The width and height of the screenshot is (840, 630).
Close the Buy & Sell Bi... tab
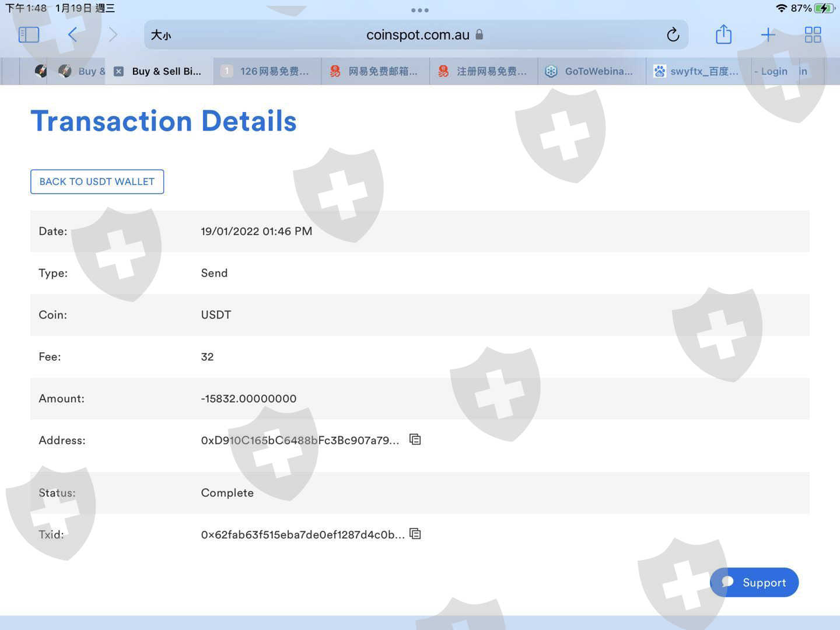click(x=118, y=71)
